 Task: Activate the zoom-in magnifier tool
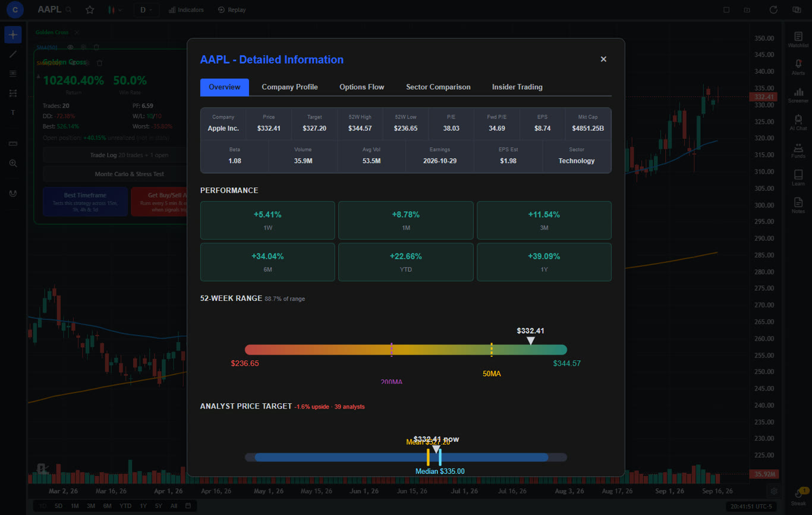click(13, 163)
